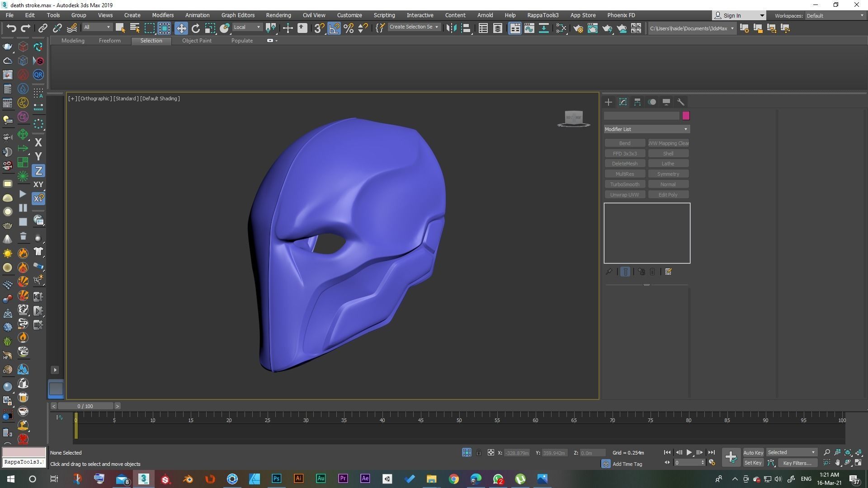Choose the Bind to Space Warp tool
The height and width of the screenshot is (488, 868).
(72, 28)
